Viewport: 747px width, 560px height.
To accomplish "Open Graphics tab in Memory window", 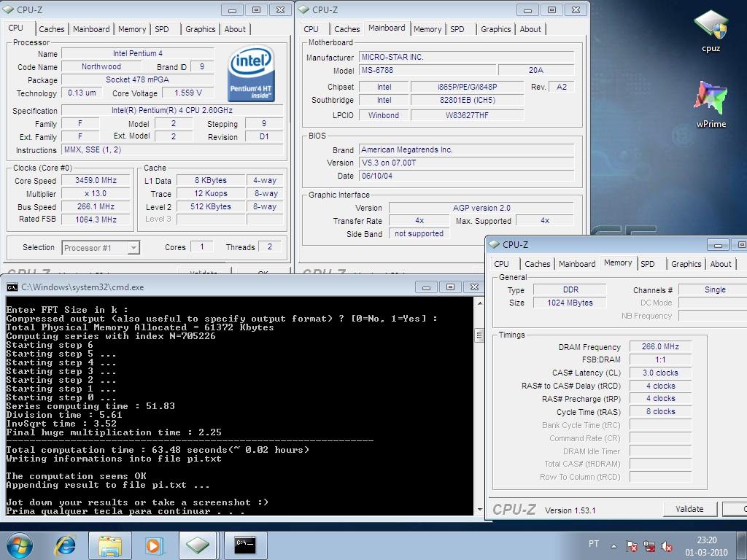I will click(x=686, y=264).
